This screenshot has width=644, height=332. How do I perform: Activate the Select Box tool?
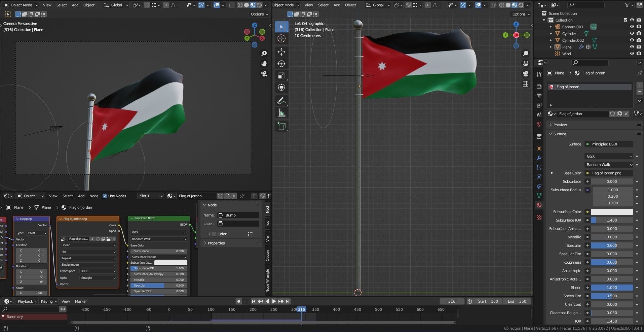pos(281,27)
